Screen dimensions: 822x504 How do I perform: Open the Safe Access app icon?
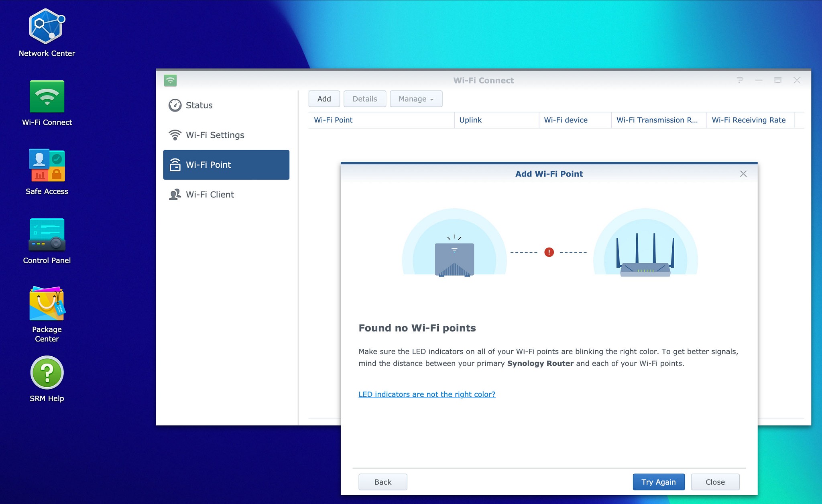pyautogui.click(x=47, y=166)
